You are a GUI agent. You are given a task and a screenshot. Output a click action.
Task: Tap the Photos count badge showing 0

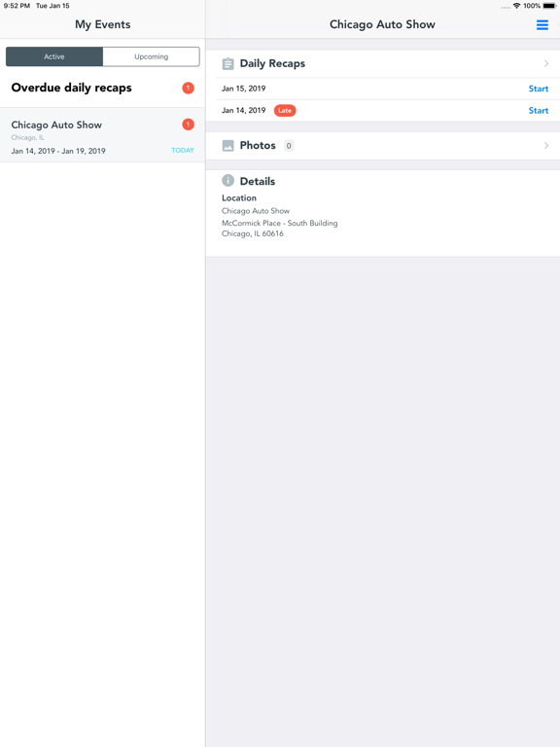289,146
